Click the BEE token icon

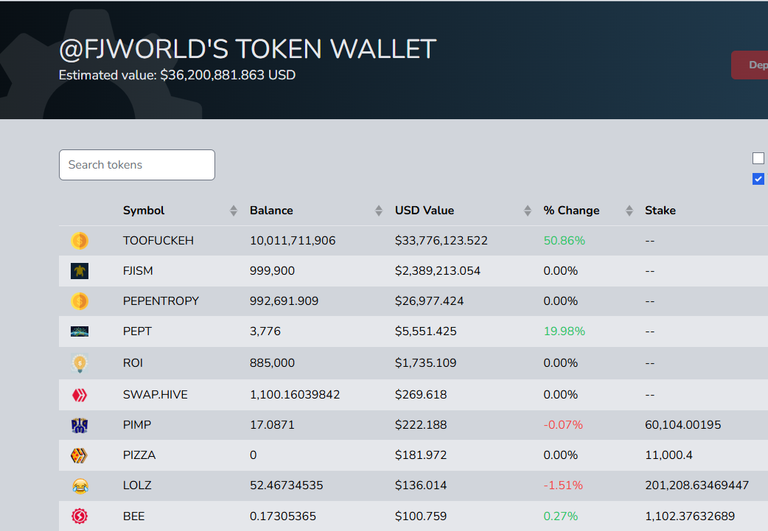79,516
